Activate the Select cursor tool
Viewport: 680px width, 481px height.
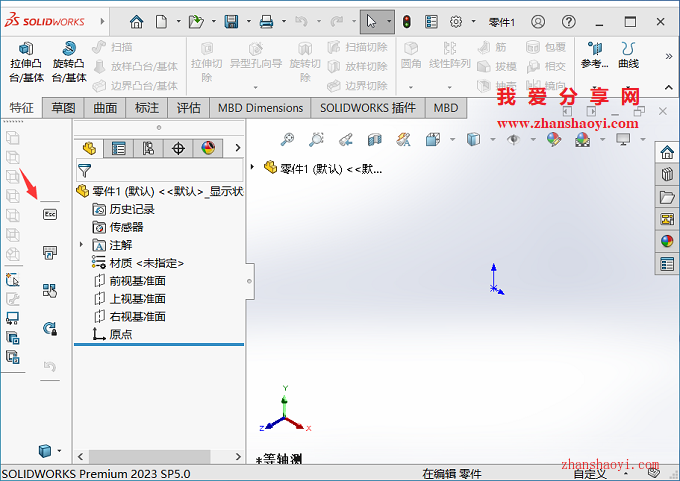coord(371,21)
